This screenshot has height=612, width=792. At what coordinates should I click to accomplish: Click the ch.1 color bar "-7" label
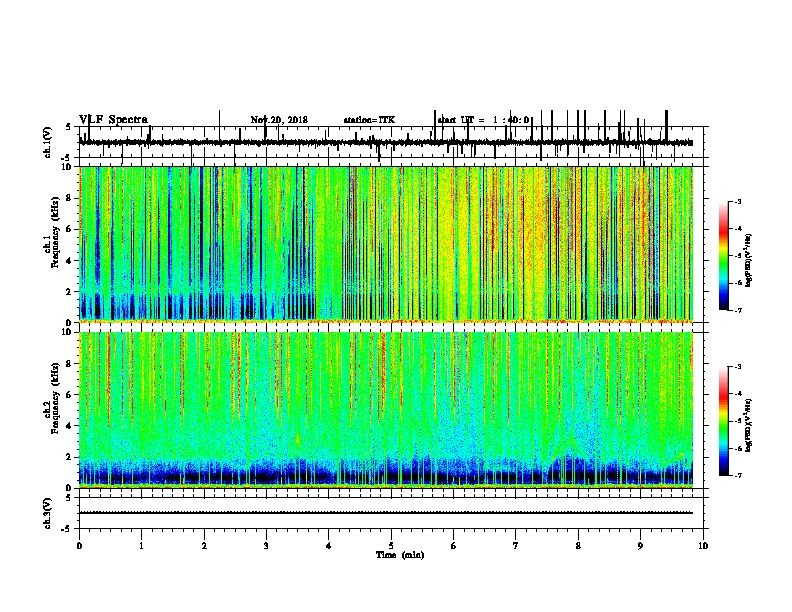tap(738, 311)
